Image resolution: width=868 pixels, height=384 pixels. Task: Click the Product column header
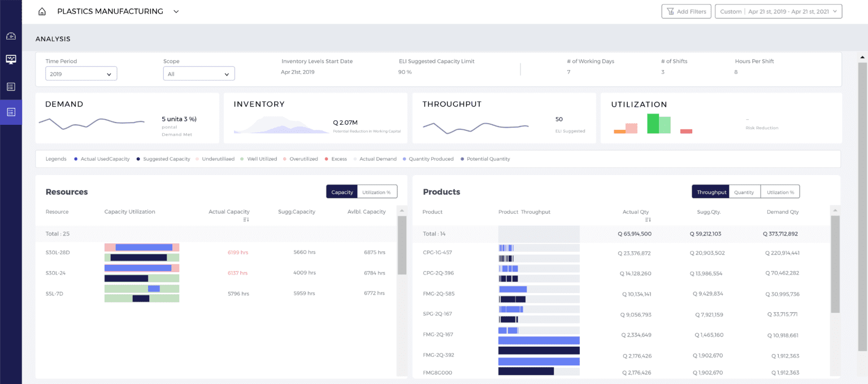point(432,212)
